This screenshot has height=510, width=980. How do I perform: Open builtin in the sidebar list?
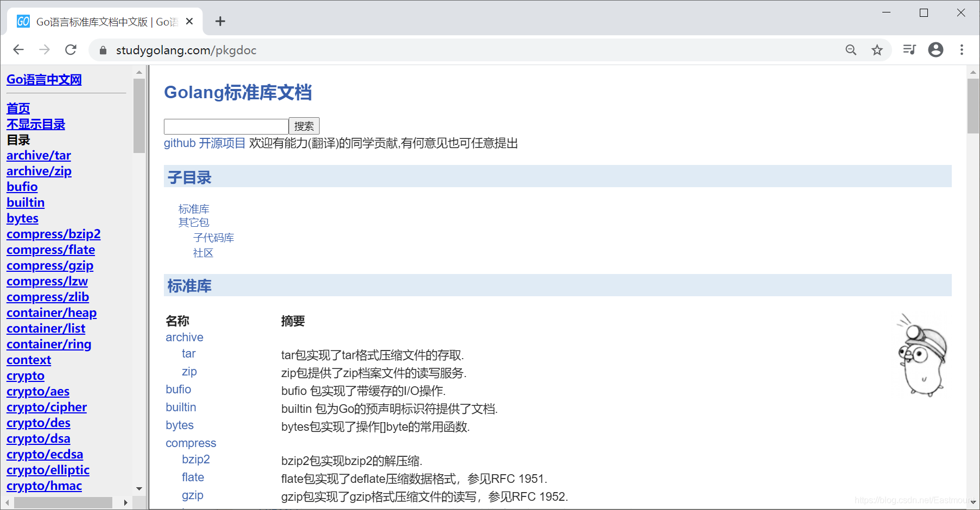coord(26,203)
